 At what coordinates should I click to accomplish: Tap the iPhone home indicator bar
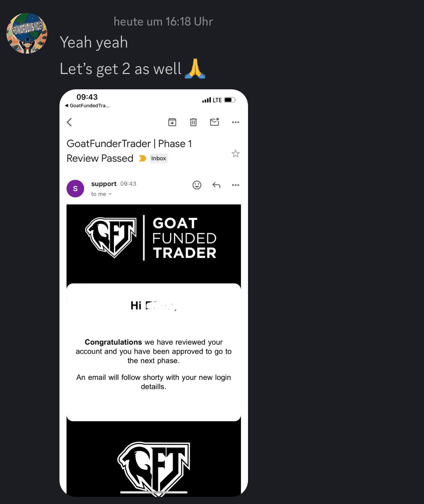tap(154, 492)
